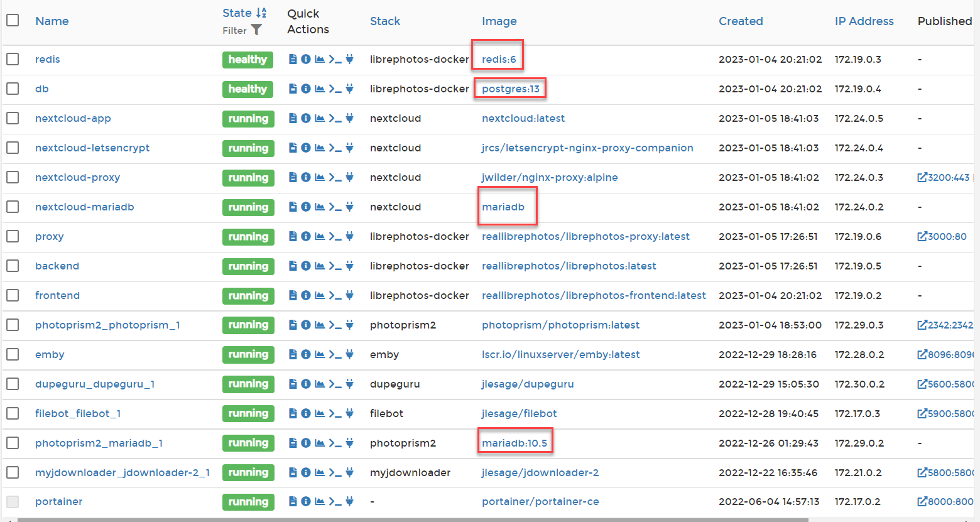Open stats chart icon for portainer
Viewport: 980px width, 522px height.
[x=320, y=501]
